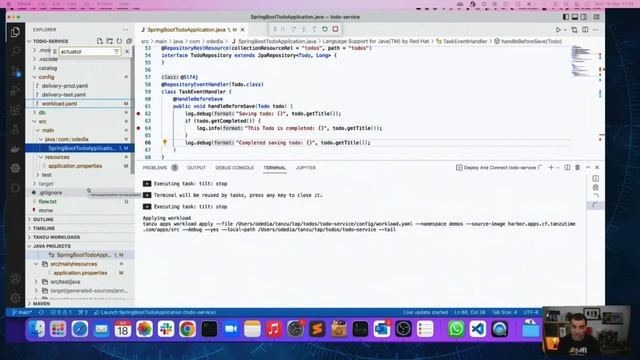
Task: Collapse all folders in explorer
Action: [129, 41]
